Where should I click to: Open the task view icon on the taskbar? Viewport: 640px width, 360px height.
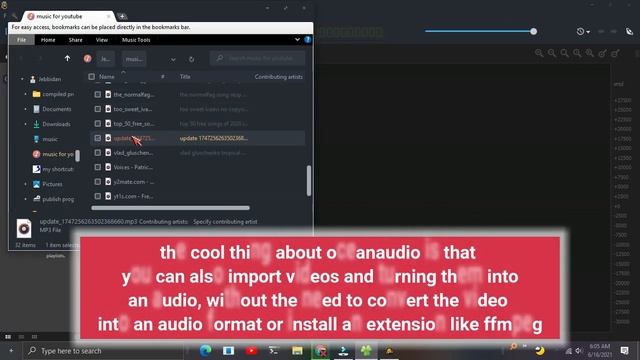coord(229,351)
